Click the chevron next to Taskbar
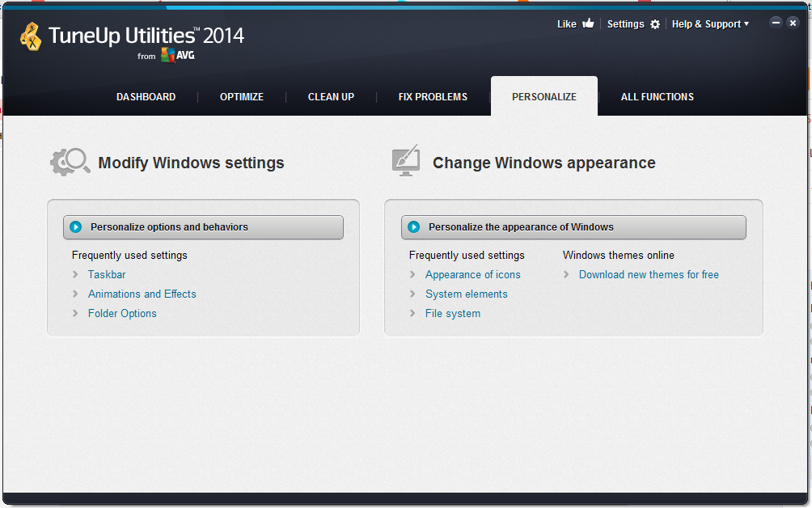Viewport: 812px width, 508px height. pyautogui.click(x=75, y=274)
